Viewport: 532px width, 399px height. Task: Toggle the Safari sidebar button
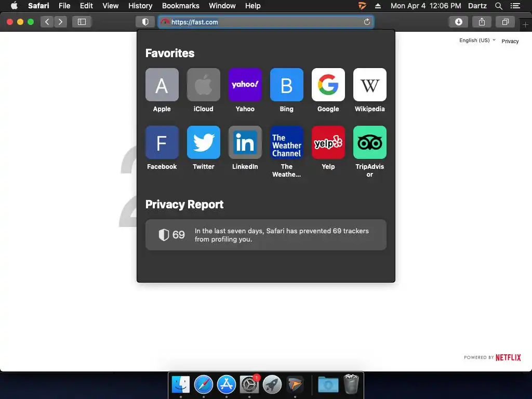(x=82, y=22)
